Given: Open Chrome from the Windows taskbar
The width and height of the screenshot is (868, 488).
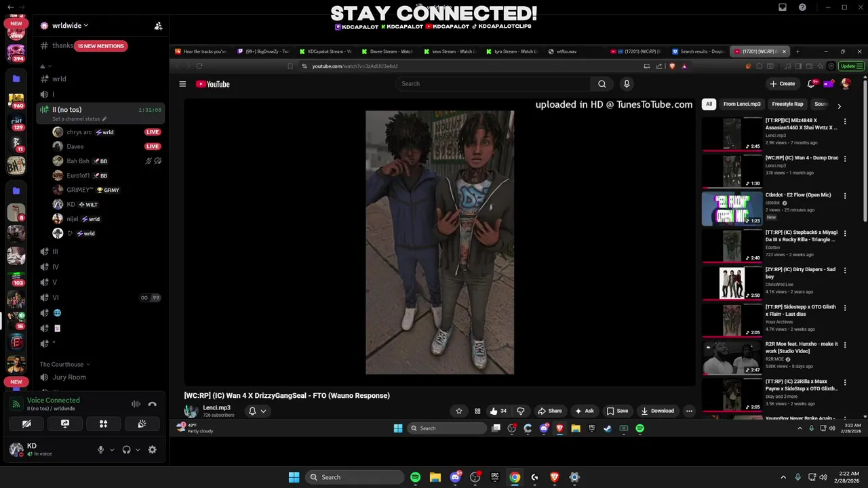Looking at the screenshot, I should tap(515, 477).
